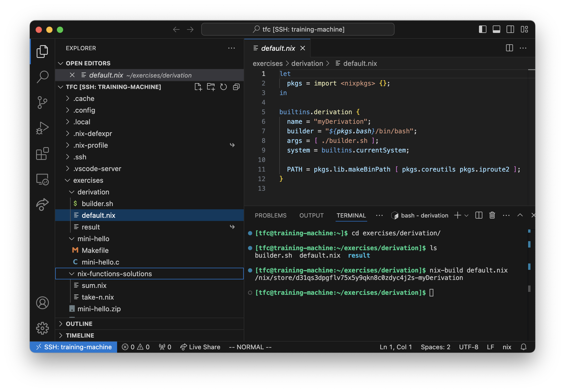
Task: Switch to the PROBLEMS tab
Action: click(271, 215)
